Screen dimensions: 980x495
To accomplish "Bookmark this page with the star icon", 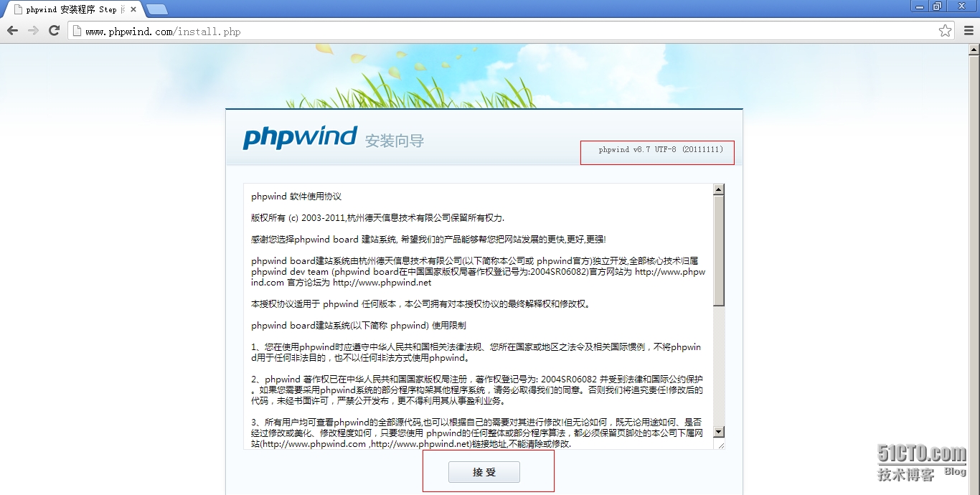I will pyautogui.click(x=946, y=31).
